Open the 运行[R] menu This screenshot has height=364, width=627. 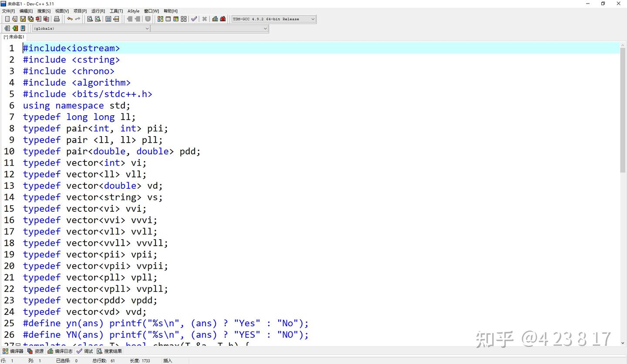pyautogui.click(x=98, y=11)
